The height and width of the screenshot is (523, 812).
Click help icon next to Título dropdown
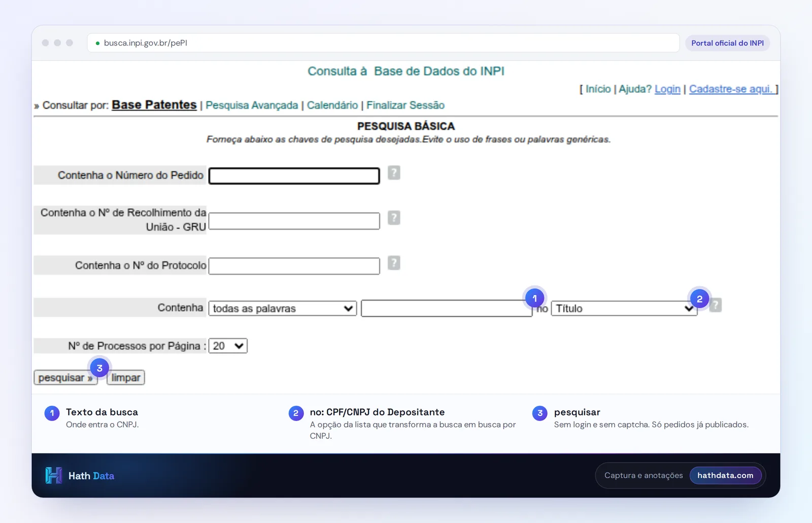pos(716,305)
